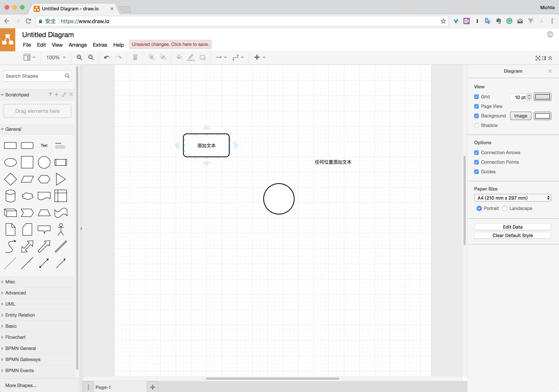
Task: Click the undo arrow icon
Action: [x=107, y=57]
